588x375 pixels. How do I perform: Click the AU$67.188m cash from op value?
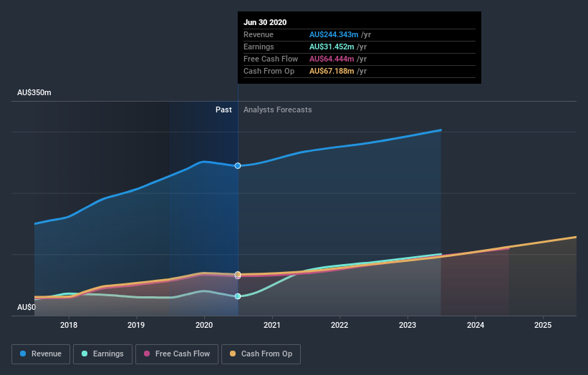(x=332, y=71)
